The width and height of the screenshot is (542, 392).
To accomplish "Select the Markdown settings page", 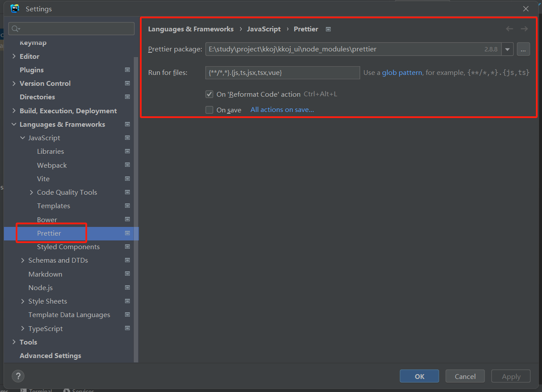I will pyautogui.click(x=45, y=274).
